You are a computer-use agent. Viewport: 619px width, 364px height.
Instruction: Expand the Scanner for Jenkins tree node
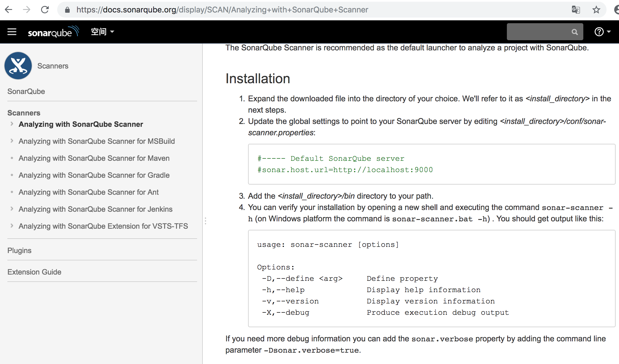12,209
